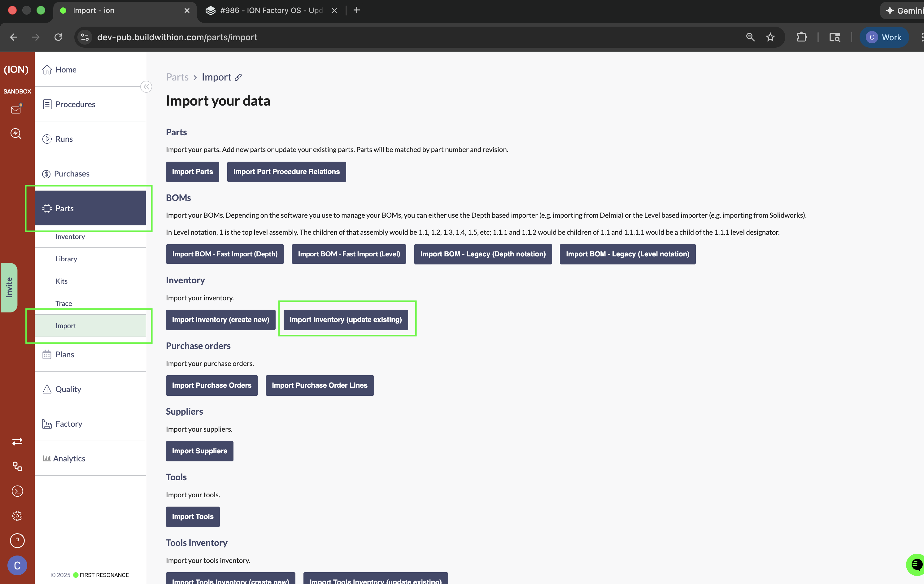The width and height of the screenshot is (924, 584).
Task: Click the Parts breadcrumb link
Action: [x=177, y=77]
